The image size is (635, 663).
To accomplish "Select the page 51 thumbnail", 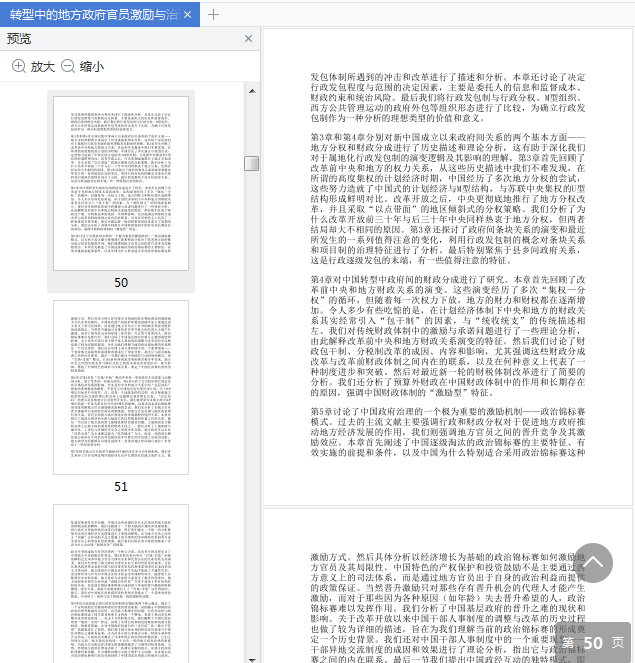I will [121, 387].
